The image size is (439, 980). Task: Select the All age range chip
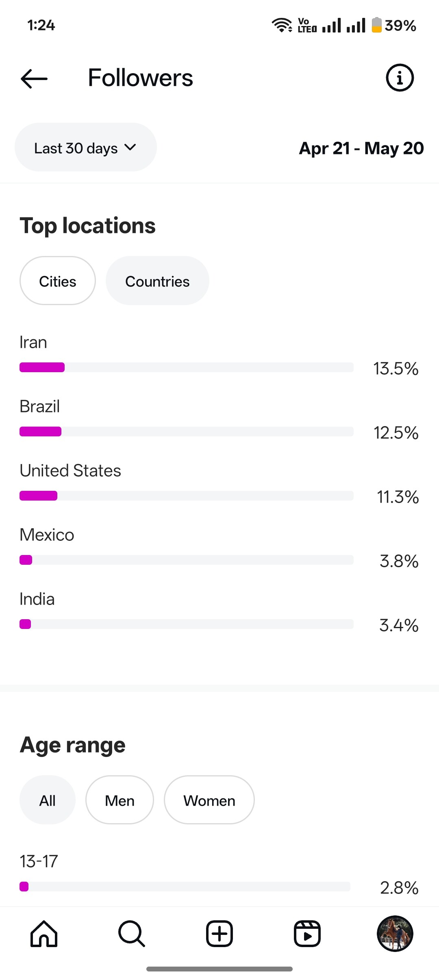tap(48, 800)
